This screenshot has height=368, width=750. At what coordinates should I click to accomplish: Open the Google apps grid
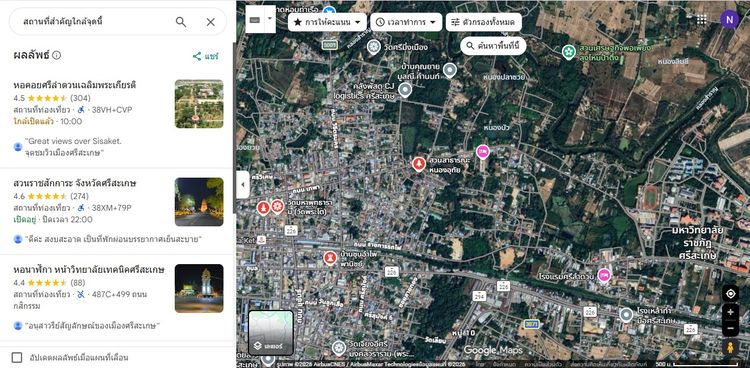[x=702, y=20]
